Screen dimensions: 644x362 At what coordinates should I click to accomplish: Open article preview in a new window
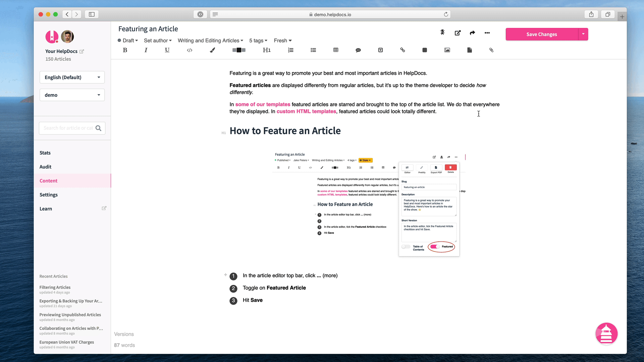[458, 33]
